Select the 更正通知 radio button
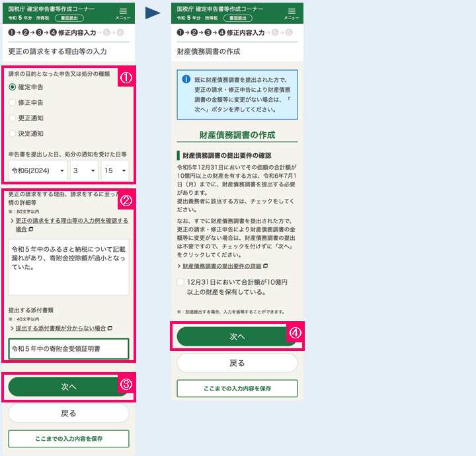This screenshot has width=476, height=456. coord(12,118)
